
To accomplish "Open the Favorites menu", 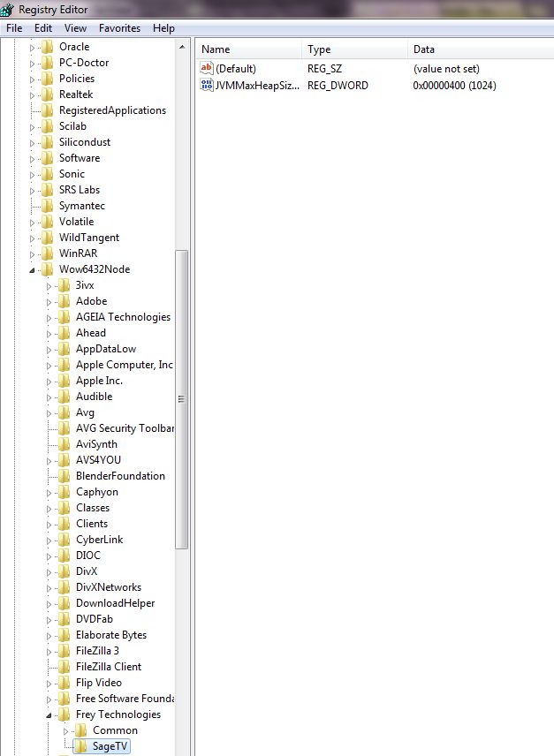I will pos(119,28).
